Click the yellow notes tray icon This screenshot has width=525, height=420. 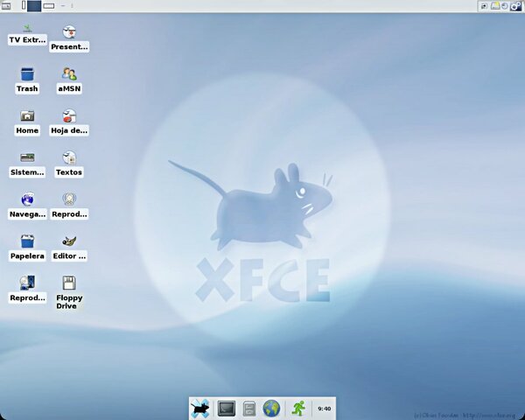click(495, 6)
